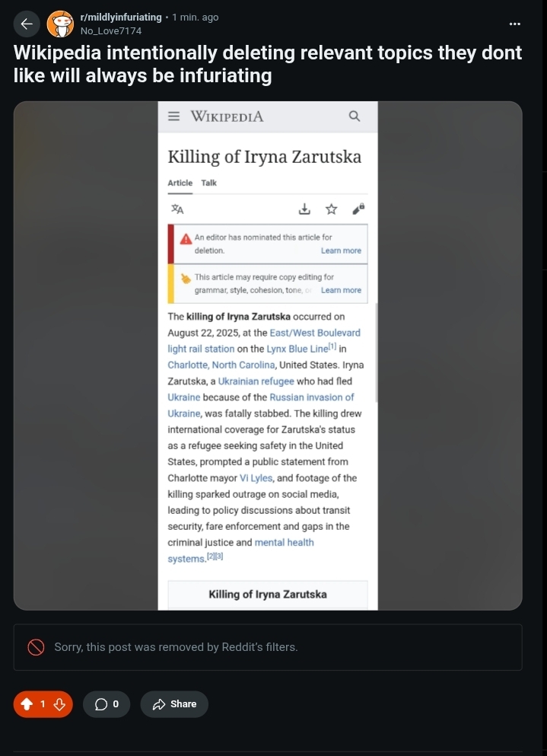547x756 pixels.
Task: Upvote the post
Action: click(x=27, y=704)
